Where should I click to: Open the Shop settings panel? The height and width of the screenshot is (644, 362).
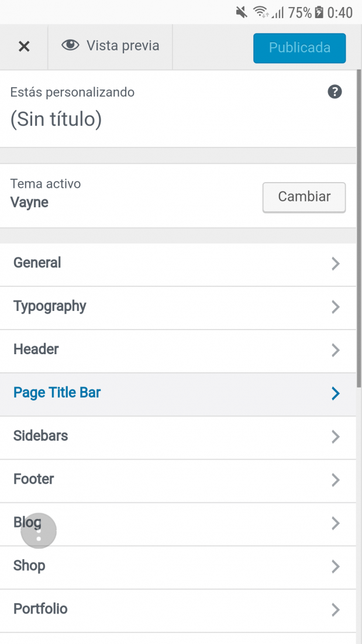tap(178, 566)
